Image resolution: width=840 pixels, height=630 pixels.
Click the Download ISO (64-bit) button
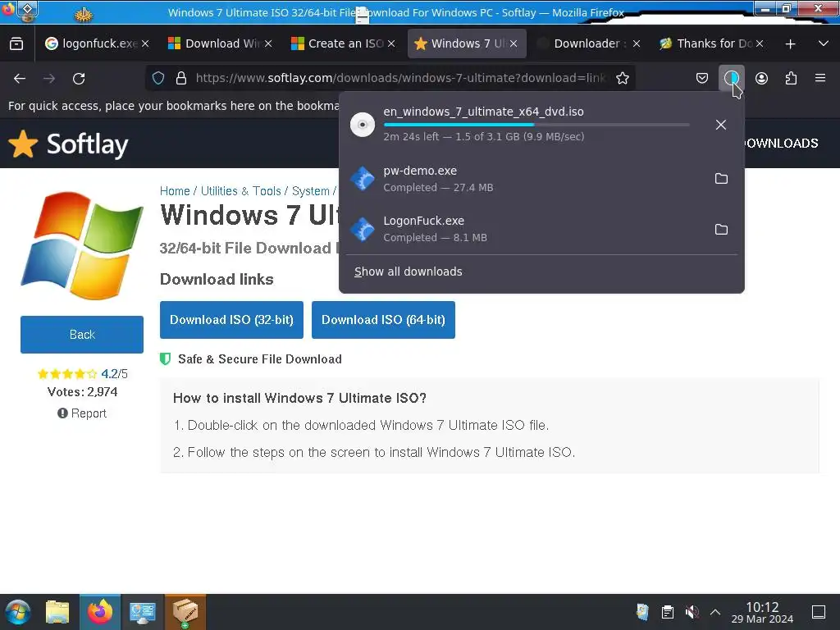coord(384,320)
